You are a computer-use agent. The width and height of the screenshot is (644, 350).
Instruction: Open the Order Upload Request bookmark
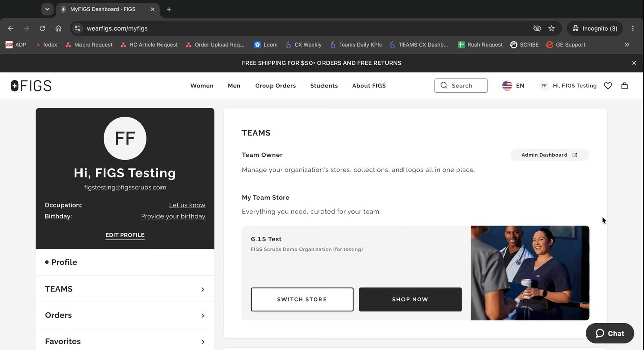tap(215, 45)
